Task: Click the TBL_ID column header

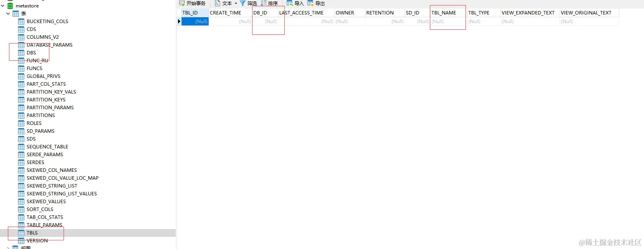Action: [195, 13]
